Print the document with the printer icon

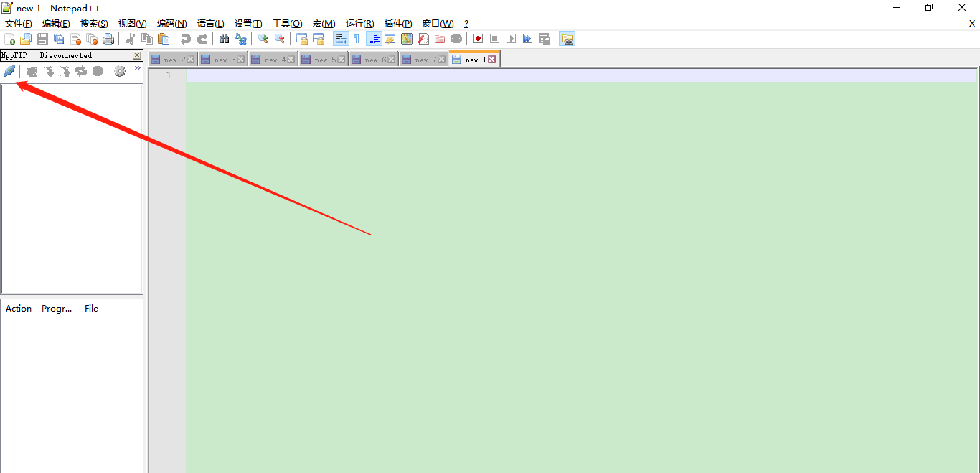108,39
